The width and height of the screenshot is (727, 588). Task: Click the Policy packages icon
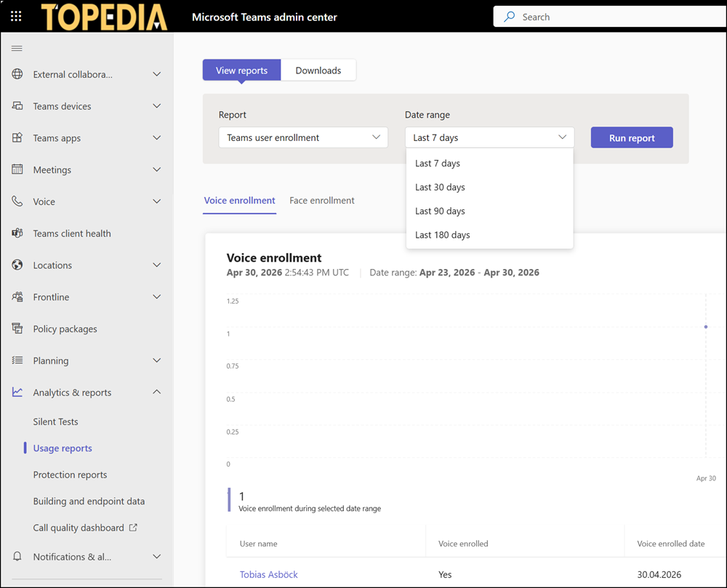(17, 329)
